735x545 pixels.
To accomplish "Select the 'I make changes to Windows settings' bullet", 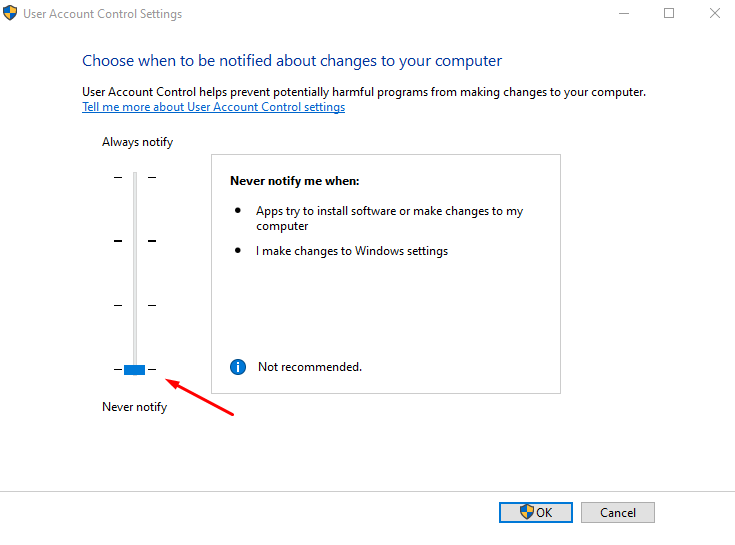I will click(x=351, y=251).
